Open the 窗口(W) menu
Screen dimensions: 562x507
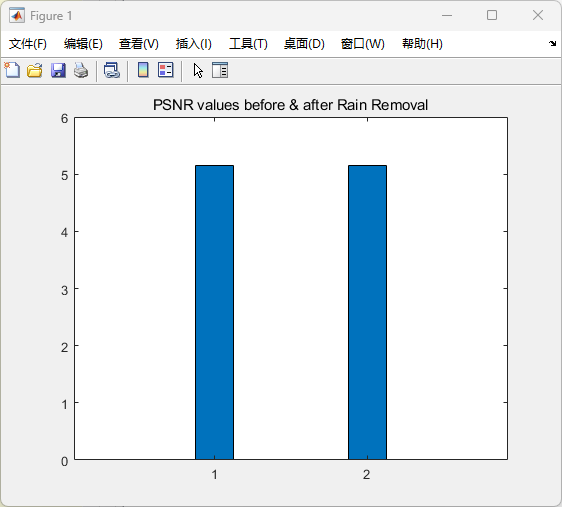point(362,44)
